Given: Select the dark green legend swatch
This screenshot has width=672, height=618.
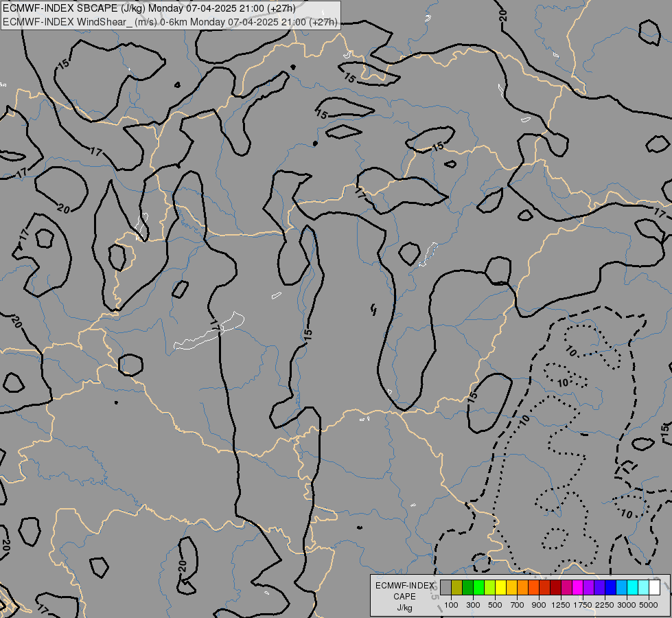Looking at the screenshot, I should tap(467, 587).
